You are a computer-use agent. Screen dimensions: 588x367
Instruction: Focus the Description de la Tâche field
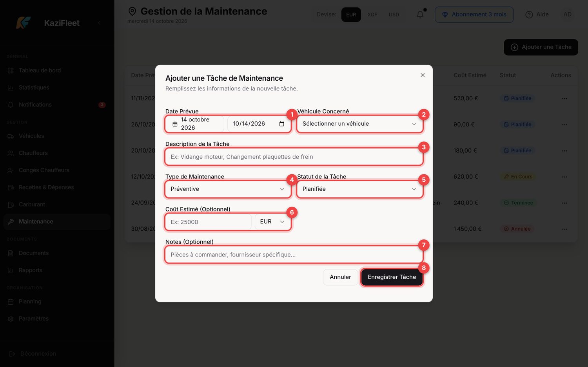point(294,157)
